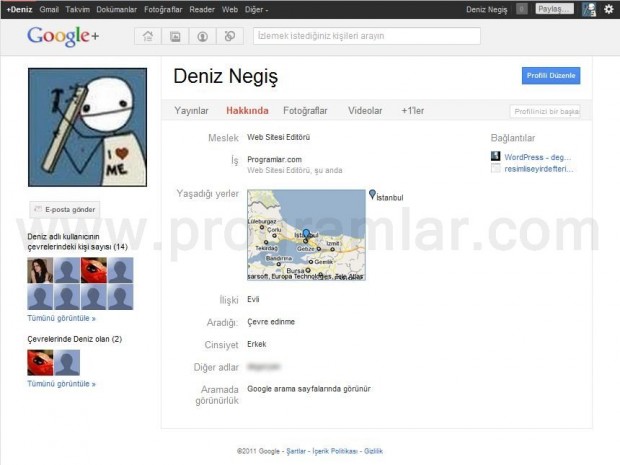Open the woman photo in circles grid

click(40, 270)
